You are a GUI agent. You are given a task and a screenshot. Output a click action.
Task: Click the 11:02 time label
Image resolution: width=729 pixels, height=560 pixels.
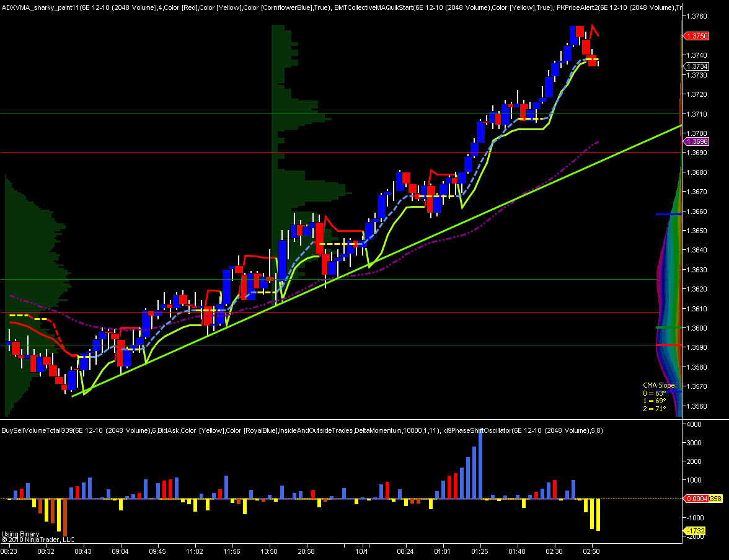click(195, 552)
